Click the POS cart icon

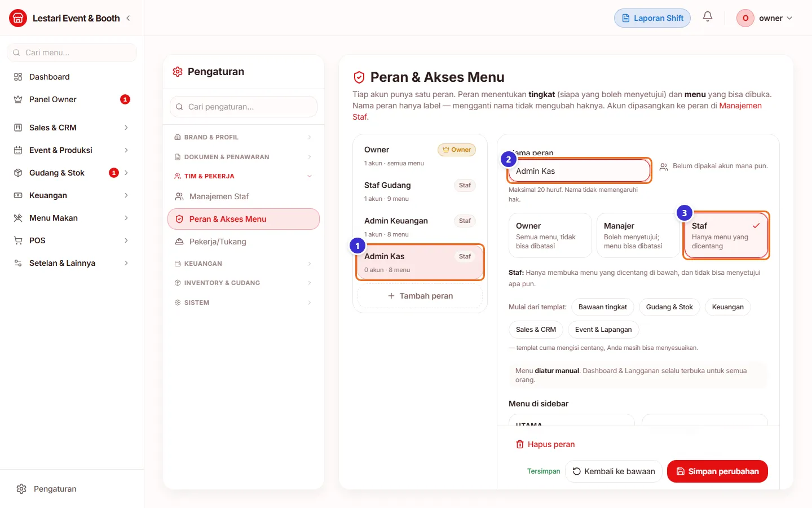18,240
